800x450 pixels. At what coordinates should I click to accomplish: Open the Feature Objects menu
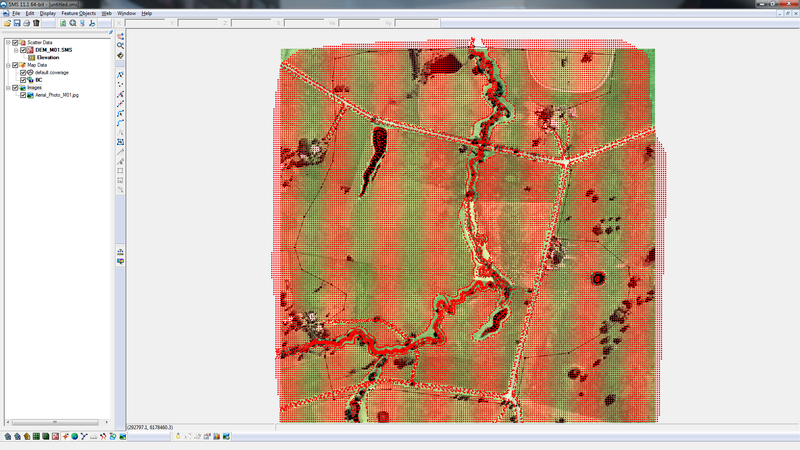pyautogui.click(x=78, y=13)
